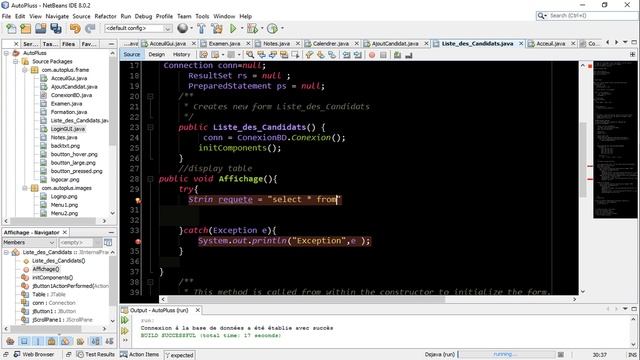The width and height of the screenshot is (640, 360).
Task: Click the Shift Line Right icon
Action: coord(358,55)
